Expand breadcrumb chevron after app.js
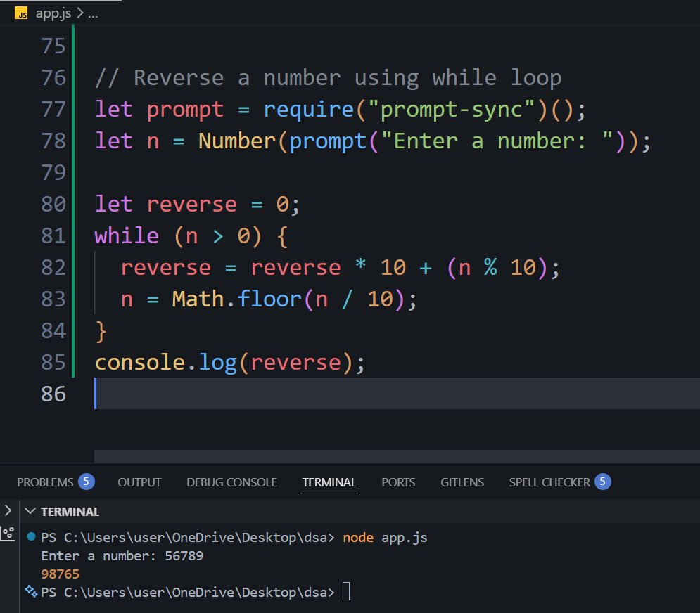This screenshot has height=613, width=700. (80, 13)
